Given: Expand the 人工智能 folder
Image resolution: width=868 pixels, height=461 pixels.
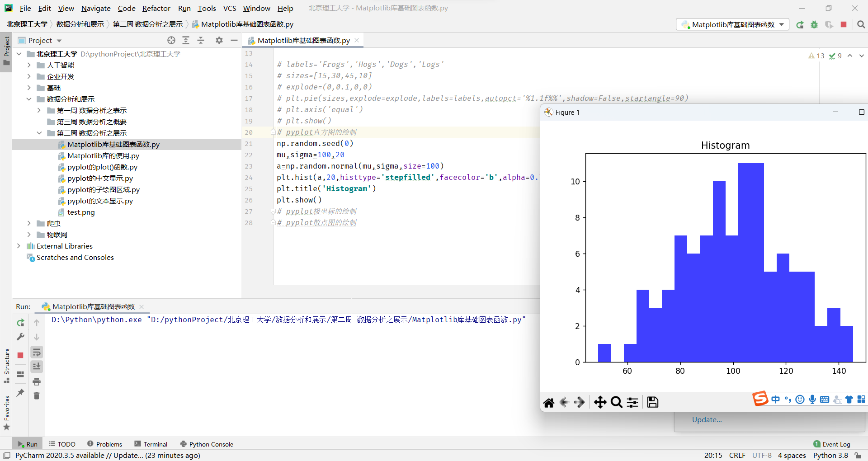Looking at the screenshot, I should pyautogui.click(x=29, y=65).
